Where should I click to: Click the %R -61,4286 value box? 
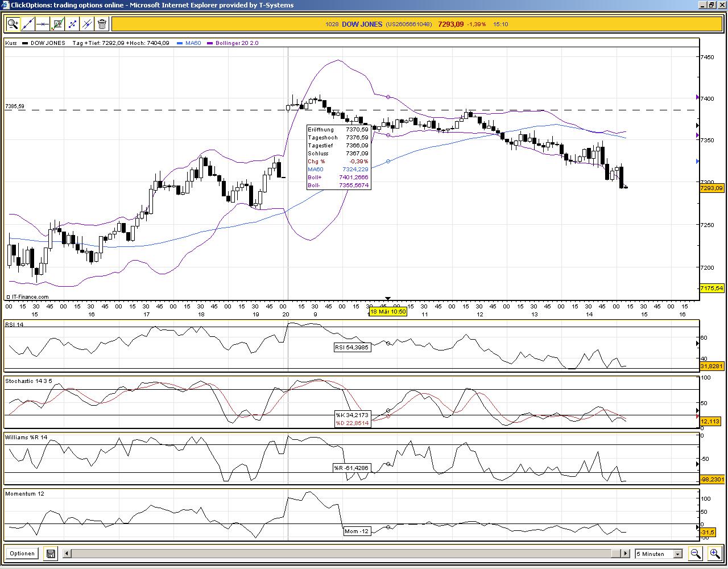click(x=351, y=468)
